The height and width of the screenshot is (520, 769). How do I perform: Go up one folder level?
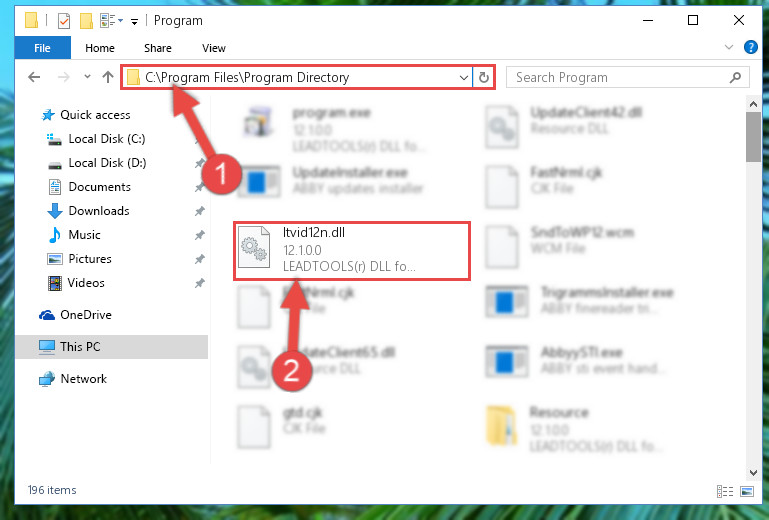(108, 77)
